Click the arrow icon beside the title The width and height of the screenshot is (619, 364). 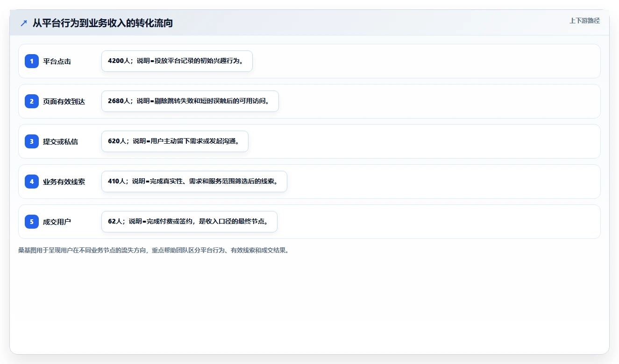(24, 23)
